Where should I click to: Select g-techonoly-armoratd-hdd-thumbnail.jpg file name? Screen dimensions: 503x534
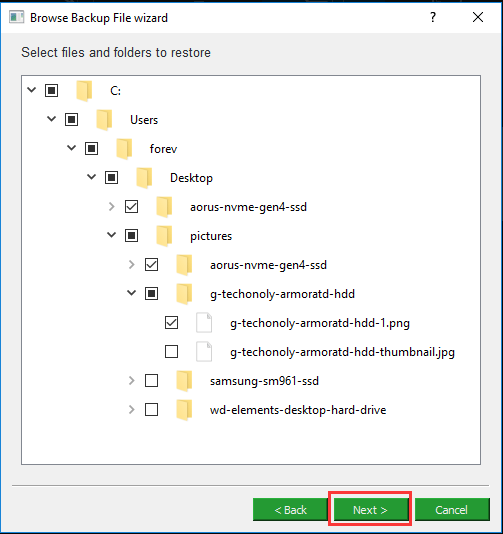tap(342, 352)
